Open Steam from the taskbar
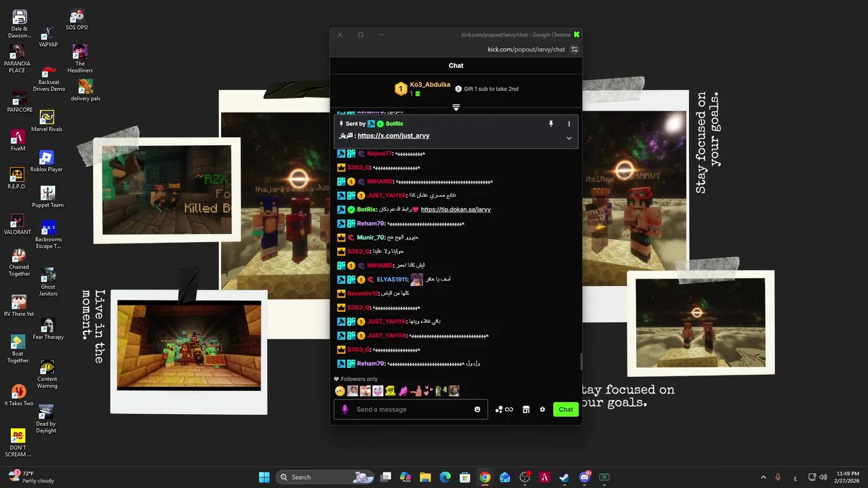 click(x=564, y=477)
